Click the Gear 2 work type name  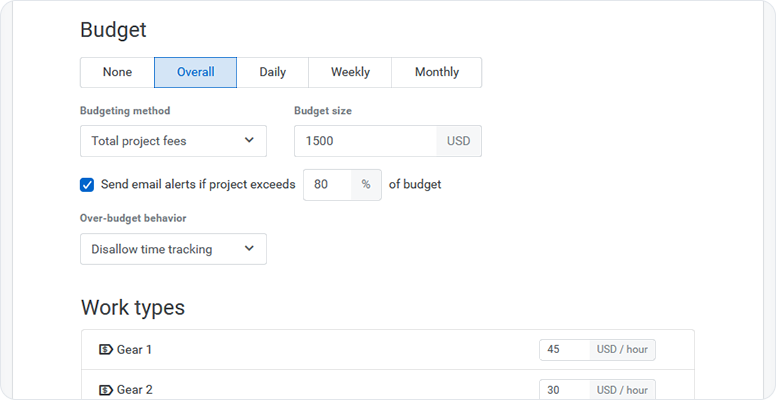click(134, 390)
